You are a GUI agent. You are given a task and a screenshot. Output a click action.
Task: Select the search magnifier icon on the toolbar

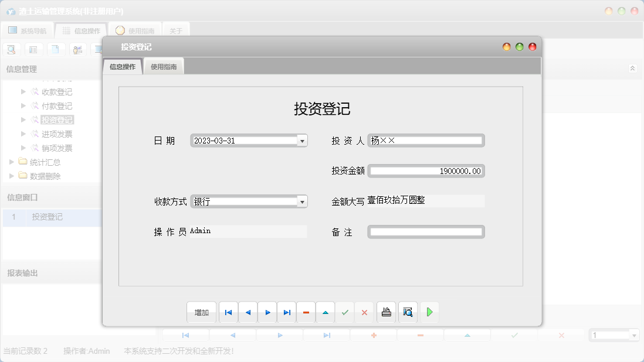tap(11, 49)
